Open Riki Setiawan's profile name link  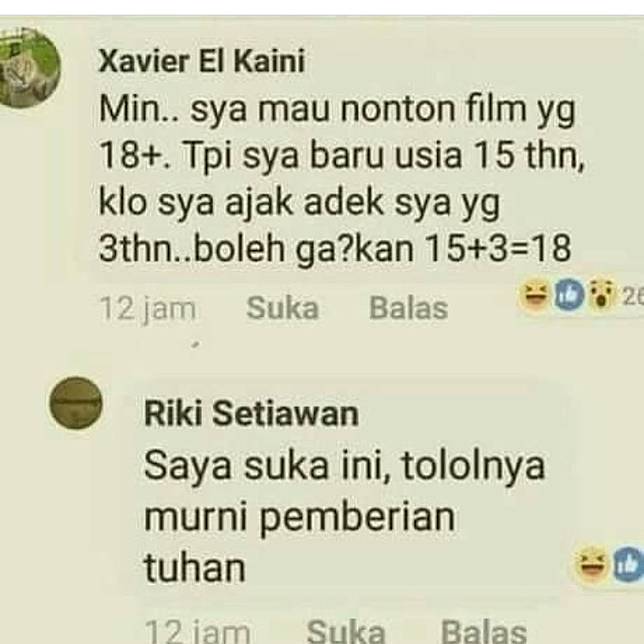coord(251,414)
